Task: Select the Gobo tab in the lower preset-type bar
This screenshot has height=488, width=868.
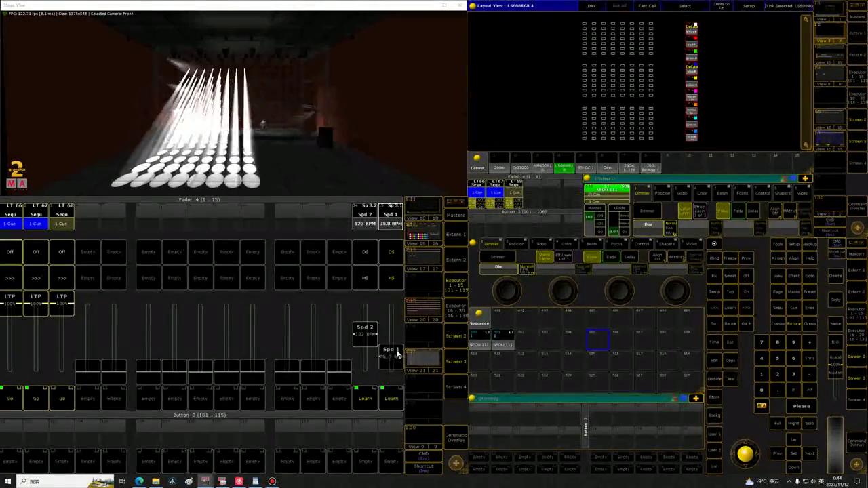Action: pyautogui.click(x=541, y=244)
